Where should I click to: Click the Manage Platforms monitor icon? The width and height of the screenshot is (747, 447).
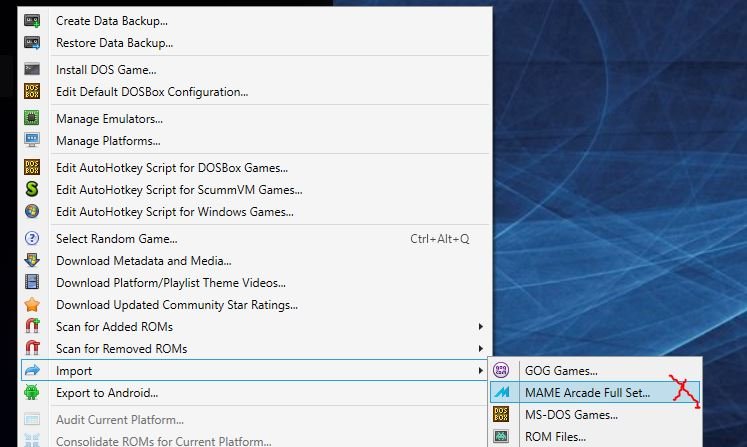point(32,140)
